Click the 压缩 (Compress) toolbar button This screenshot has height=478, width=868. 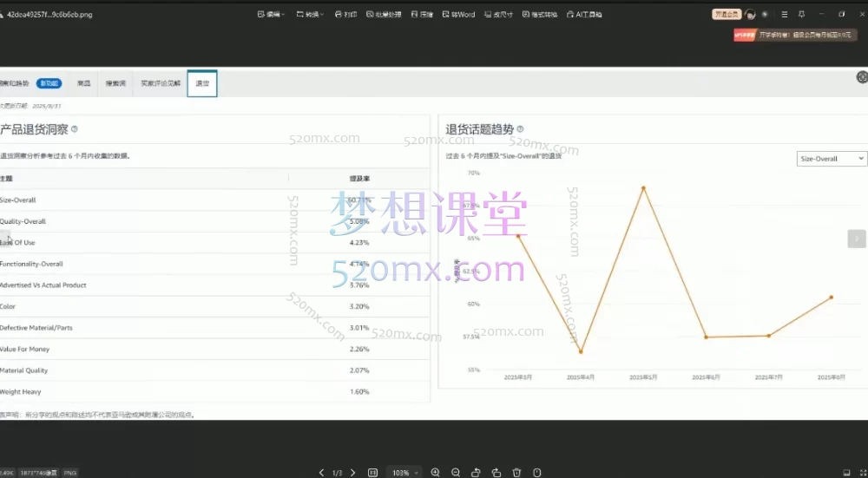point(423,15)
